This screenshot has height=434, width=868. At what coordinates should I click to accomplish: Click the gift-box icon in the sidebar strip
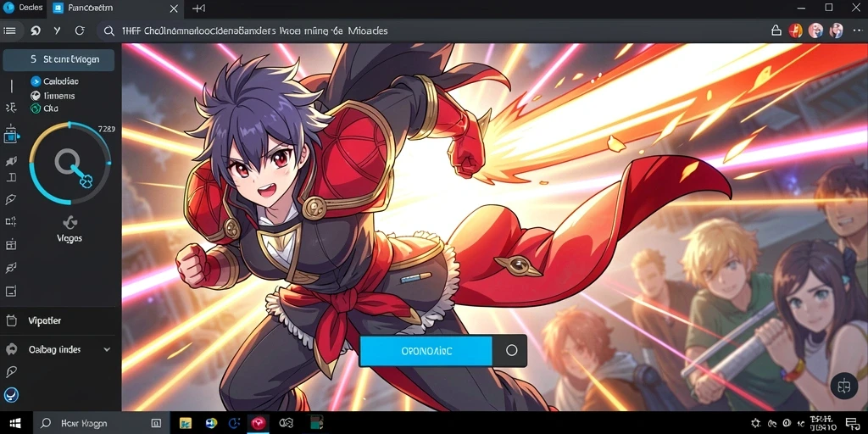click(x=11, y=244)
